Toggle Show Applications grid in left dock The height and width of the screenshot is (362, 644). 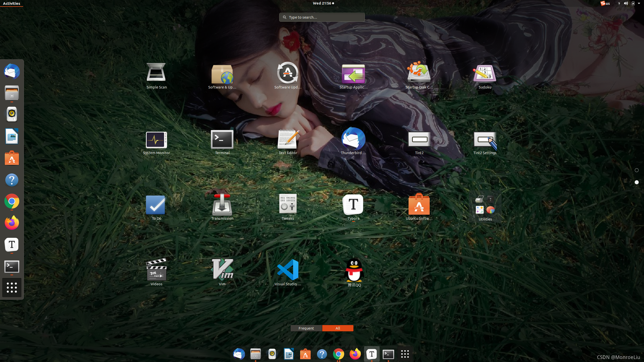coord(12,288)
